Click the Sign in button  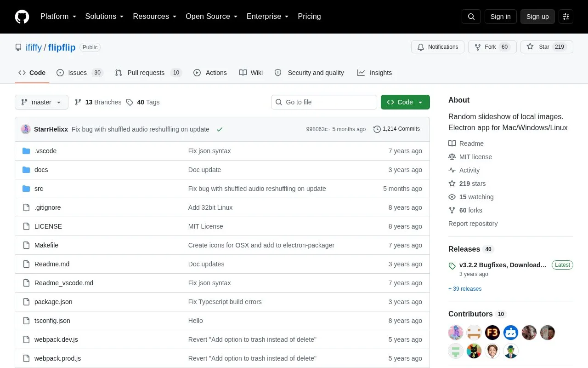(500, 17)
